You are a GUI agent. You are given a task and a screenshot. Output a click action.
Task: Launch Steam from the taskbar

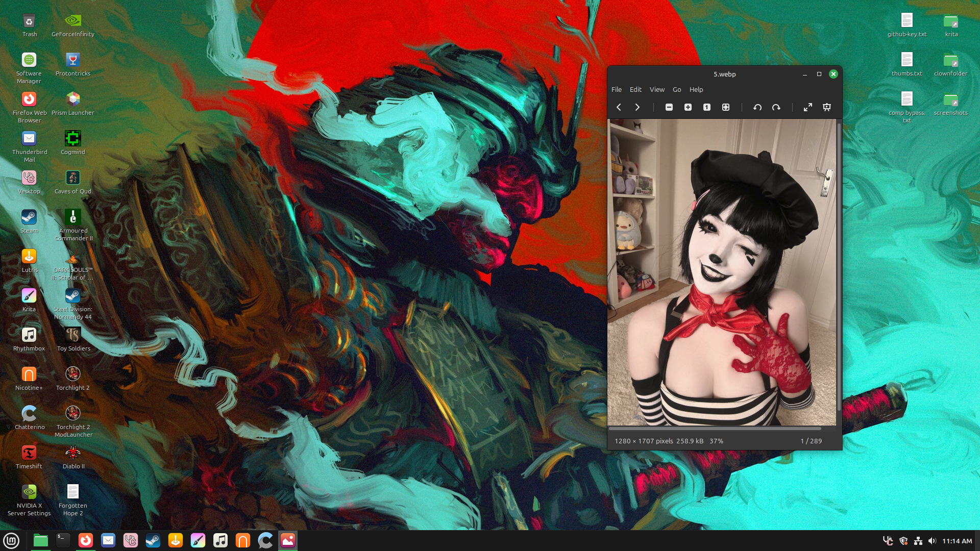153,540
